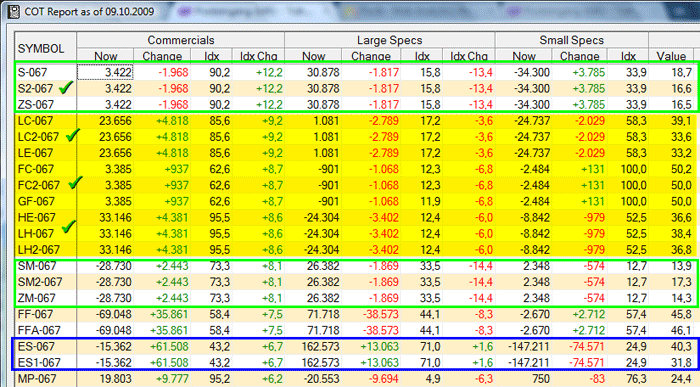The image size is (700, 387).
Task: Sort by Change column under Commercials
Action: point(162,56)
